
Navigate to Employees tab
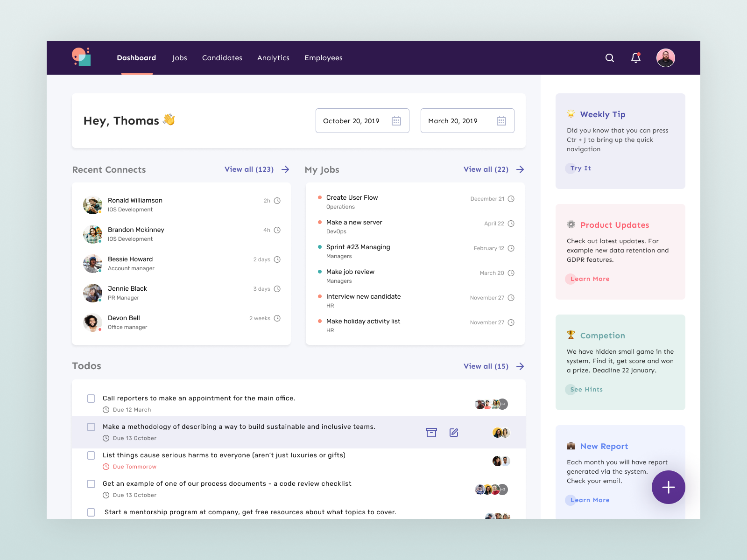[324, 58]
